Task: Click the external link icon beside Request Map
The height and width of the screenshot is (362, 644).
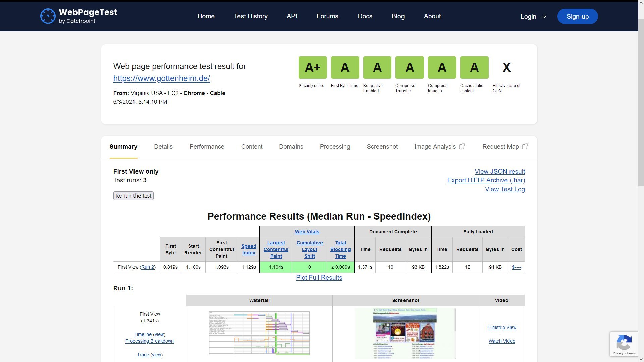Action: tap(525, 146)
